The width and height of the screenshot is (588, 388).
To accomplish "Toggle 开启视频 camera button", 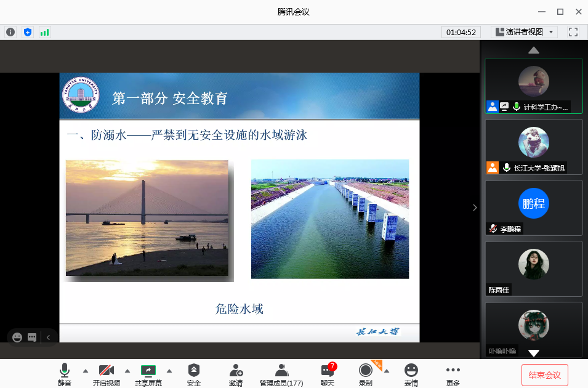I will (x=107, y=370).
